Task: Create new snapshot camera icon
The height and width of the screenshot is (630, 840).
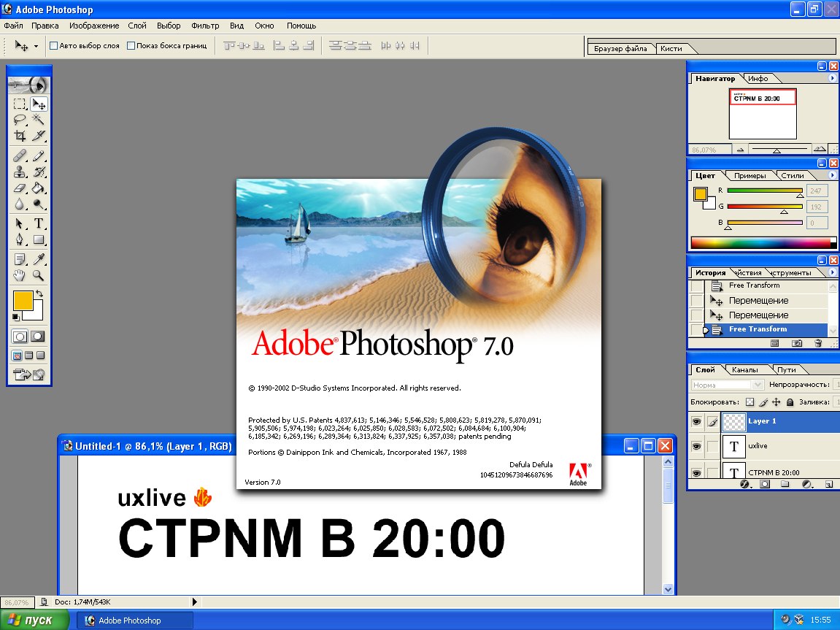Action: click(x=797, y=343)
